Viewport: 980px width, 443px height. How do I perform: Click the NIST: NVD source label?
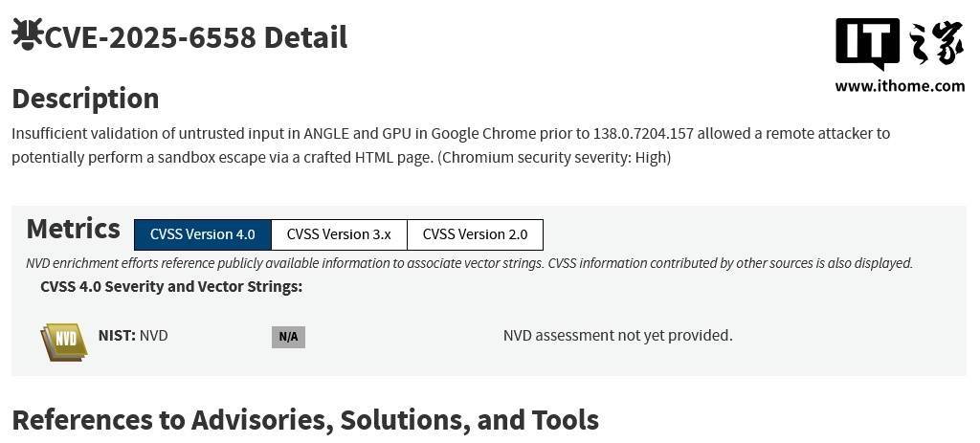point(133,336)
